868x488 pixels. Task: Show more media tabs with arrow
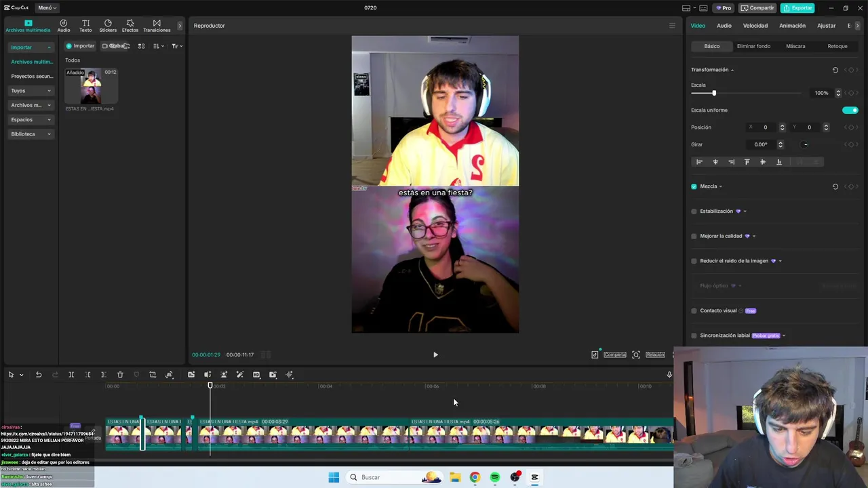[x=180, y=26]
